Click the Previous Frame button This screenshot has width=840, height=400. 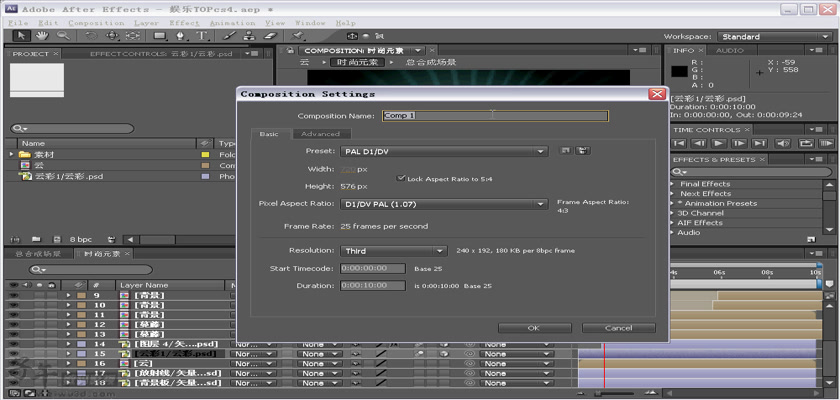[699, 143]
